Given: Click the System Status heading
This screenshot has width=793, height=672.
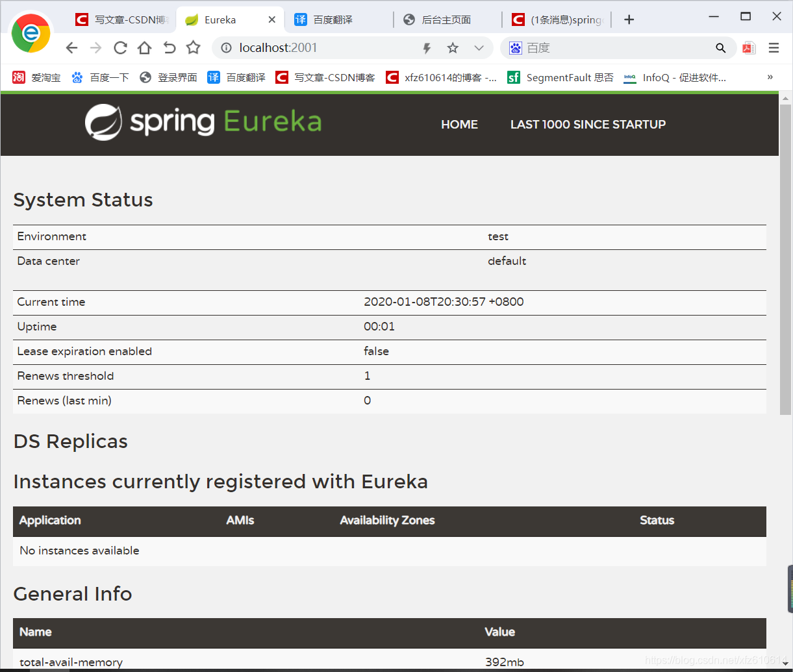Looking at the screenshot, I should [83, 200].
